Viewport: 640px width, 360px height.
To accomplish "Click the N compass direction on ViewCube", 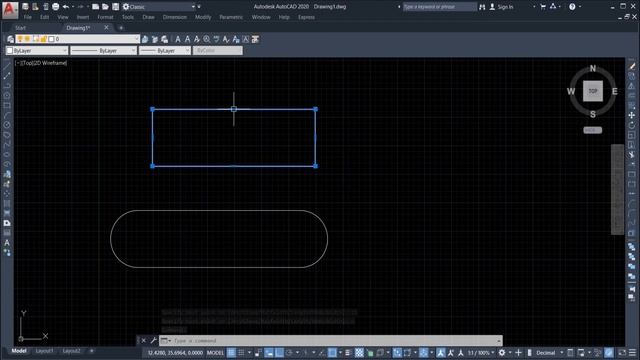I will click(593, 69).
